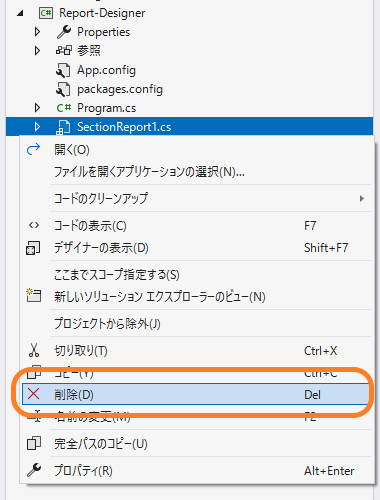Click the コードの表示 brackets icon
This screenshot has height=500, width=380.
click(34, 226)
